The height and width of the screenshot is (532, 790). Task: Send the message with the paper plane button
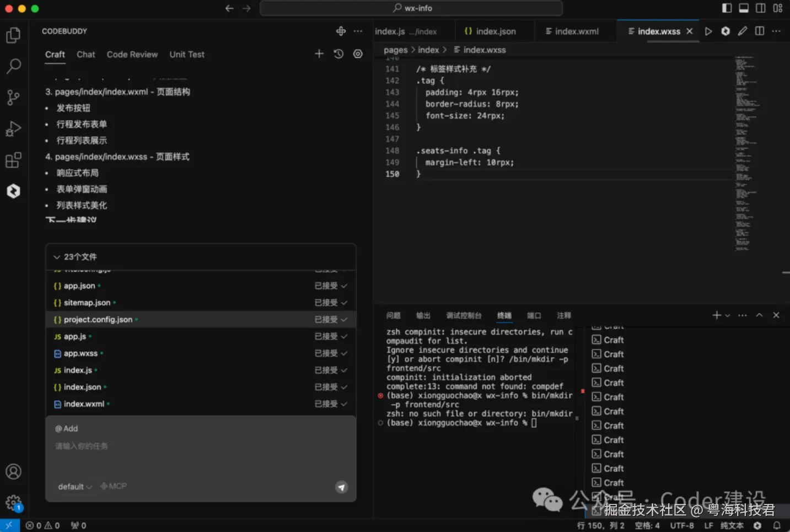[342, 487]
